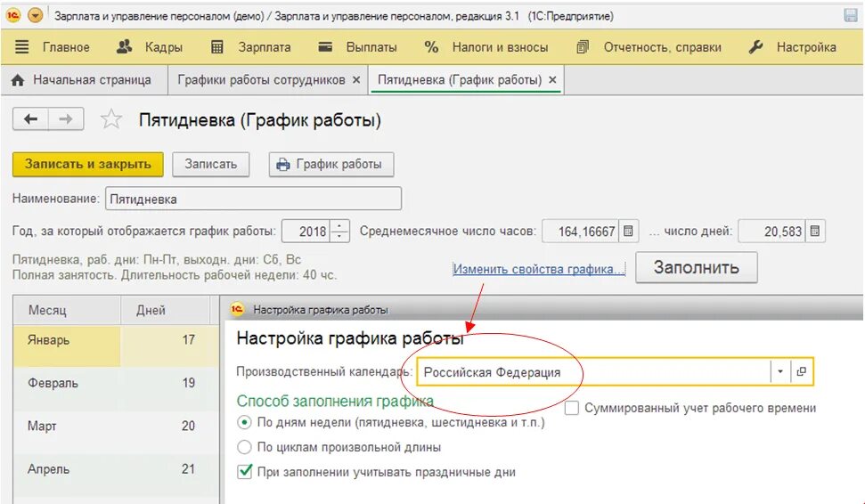865x504 pixels.
Task: Open the round orange main menu dropdown
Action: [x=36, y=15]
